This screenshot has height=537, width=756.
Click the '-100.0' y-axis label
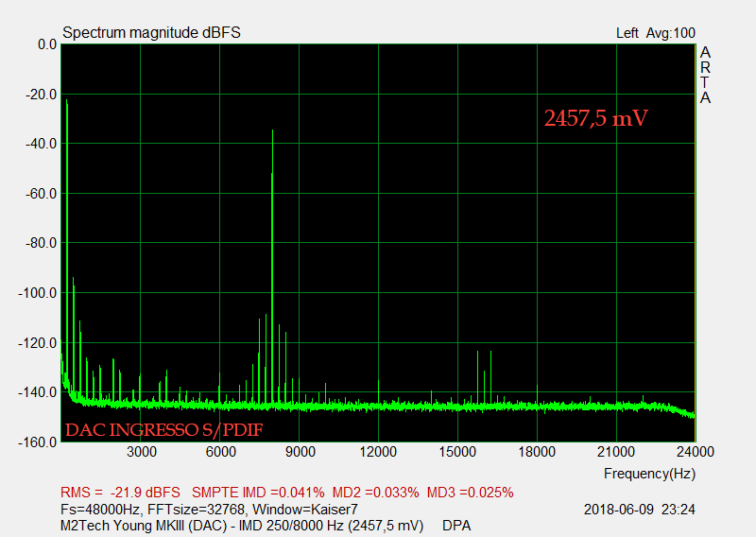click(x=38, y=293)
